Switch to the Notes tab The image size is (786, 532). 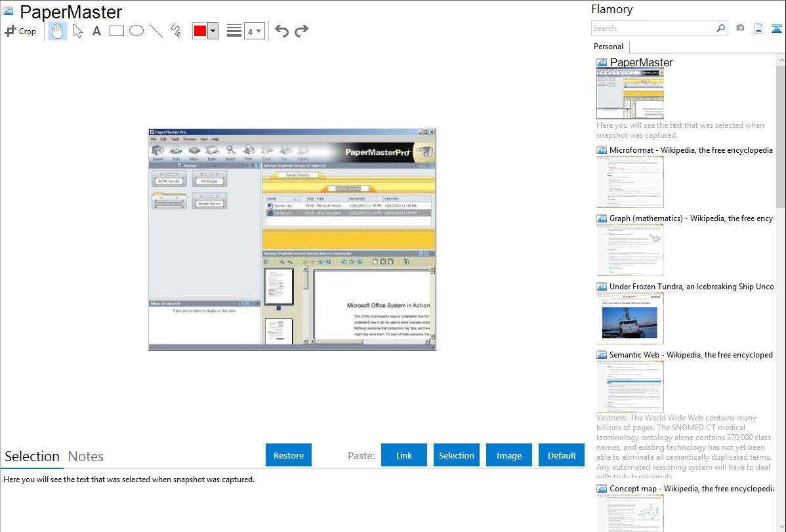[86, 457]
